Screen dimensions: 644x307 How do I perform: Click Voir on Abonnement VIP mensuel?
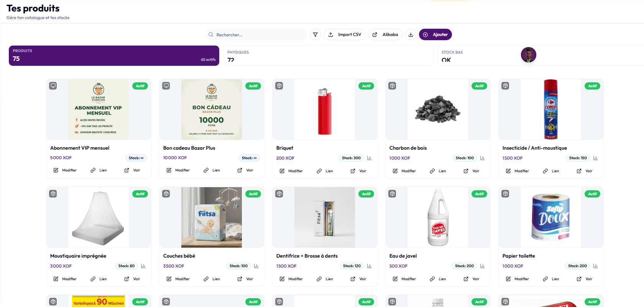pyautogui.click(x=132, y=170)
